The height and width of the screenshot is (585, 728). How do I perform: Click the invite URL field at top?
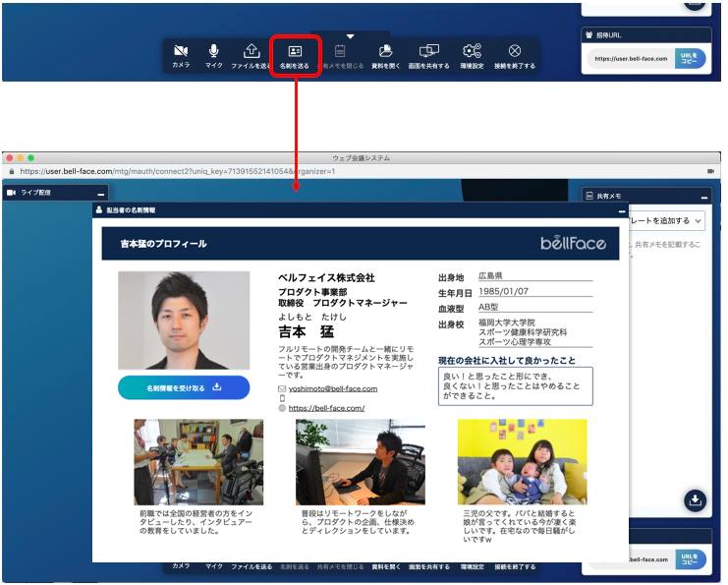(x=631, y=59)
